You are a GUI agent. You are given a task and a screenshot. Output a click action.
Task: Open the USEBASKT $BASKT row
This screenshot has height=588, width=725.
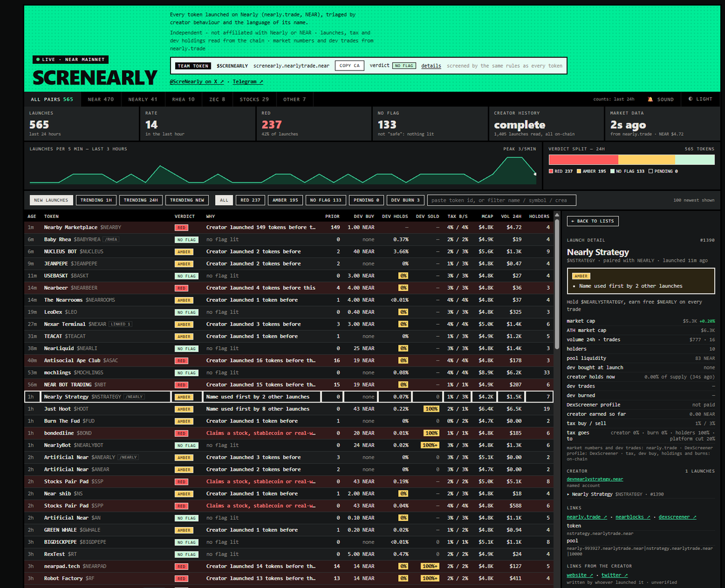click(289, 275)
